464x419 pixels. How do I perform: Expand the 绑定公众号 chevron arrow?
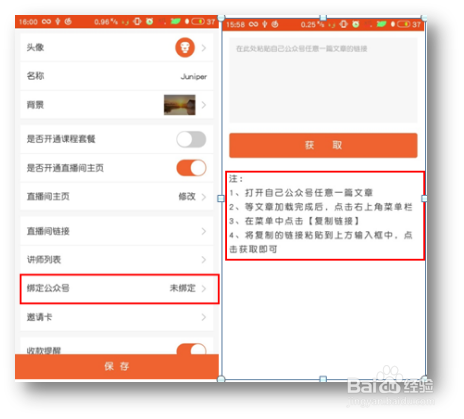click(x=204, y=289)
